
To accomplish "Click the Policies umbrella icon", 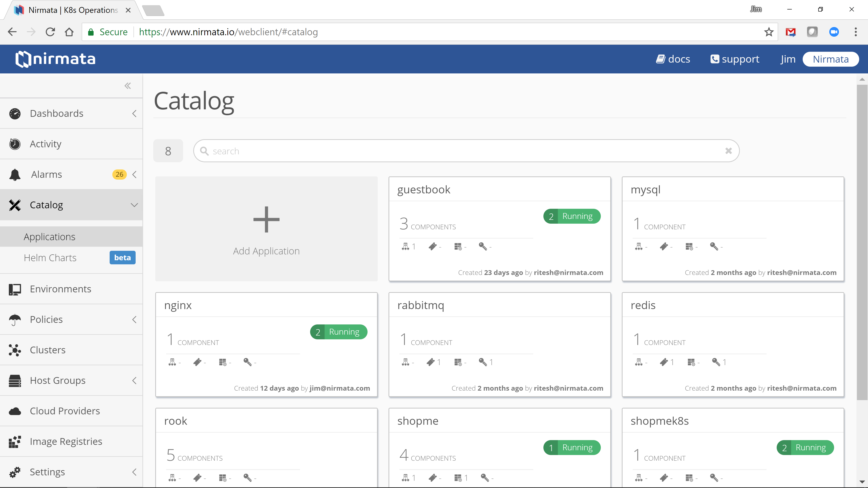I will pos(15,320).
